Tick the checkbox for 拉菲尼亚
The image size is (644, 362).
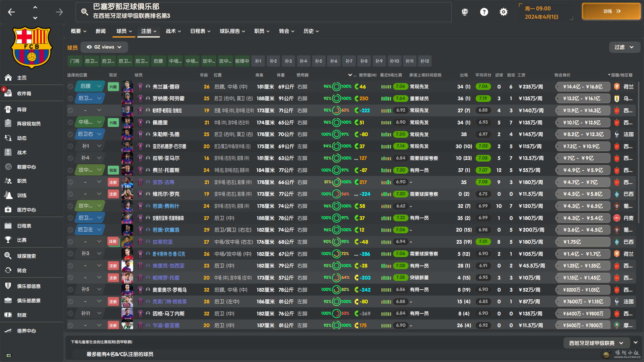coord(70,242)
